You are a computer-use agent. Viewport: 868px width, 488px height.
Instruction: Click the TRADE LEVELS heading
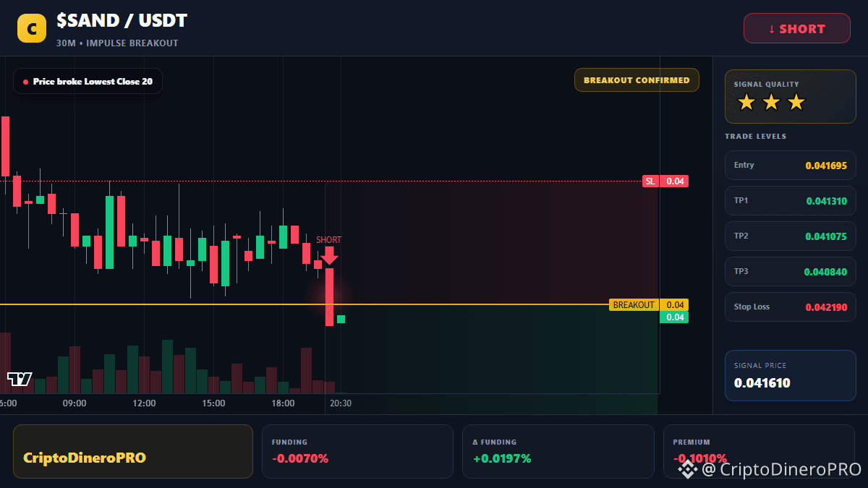(x=755, y=136)
